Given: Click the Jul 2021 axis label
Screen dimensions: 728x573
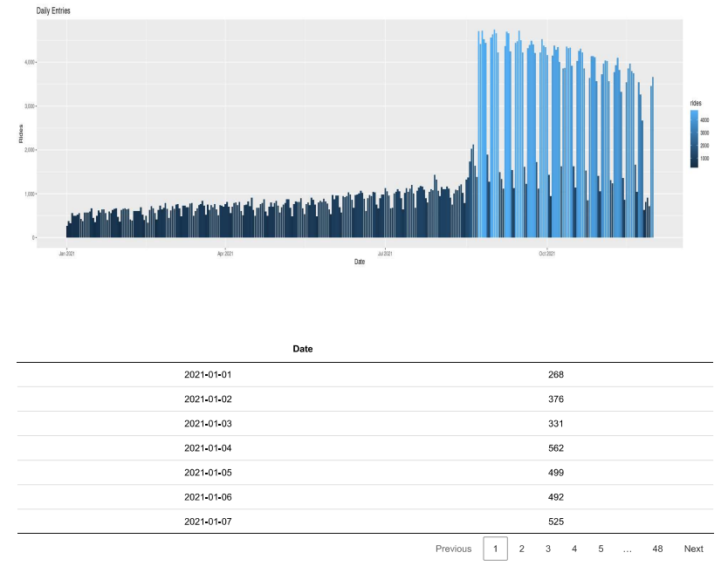Looking at the screenshot, I should click(x=385, y=254).
